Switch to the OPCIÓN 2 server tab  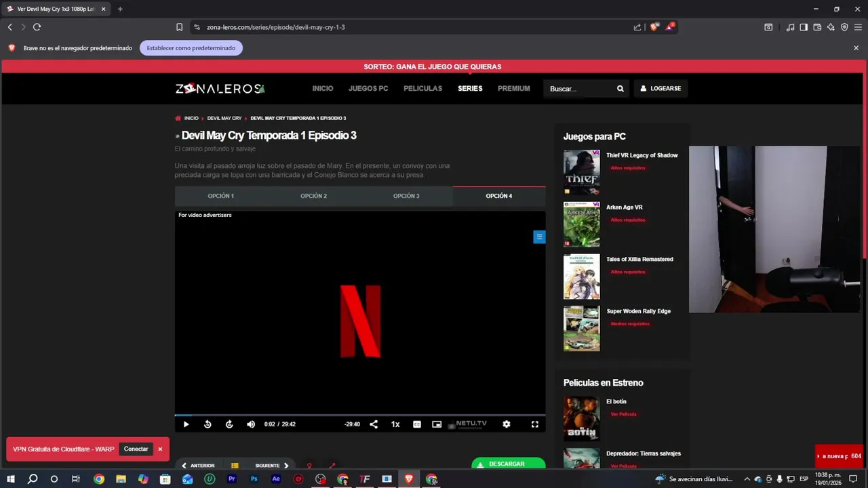(x=314, y=196)
